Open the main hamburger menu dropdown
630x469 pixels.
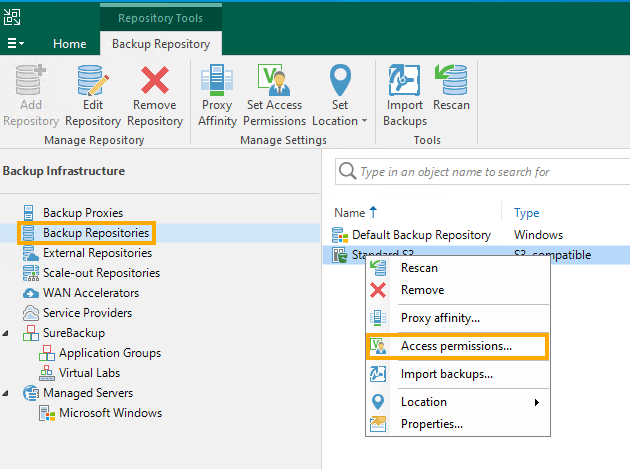tap(16, 43)
